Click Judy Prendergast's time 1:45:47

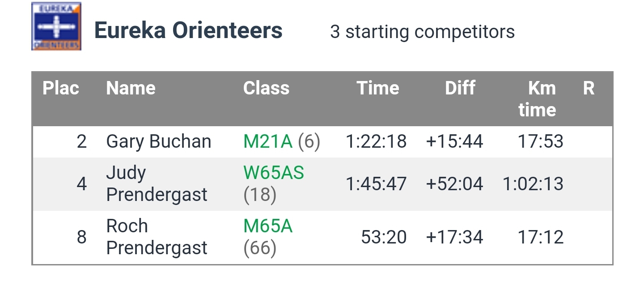coord(376,184)
